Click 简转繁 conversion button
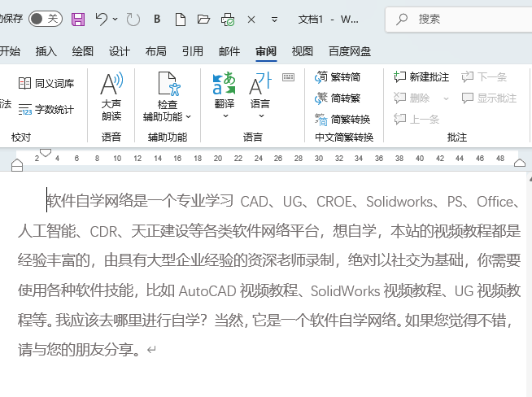The height and width of the screenshot is (397, 532). coord(338,98)
